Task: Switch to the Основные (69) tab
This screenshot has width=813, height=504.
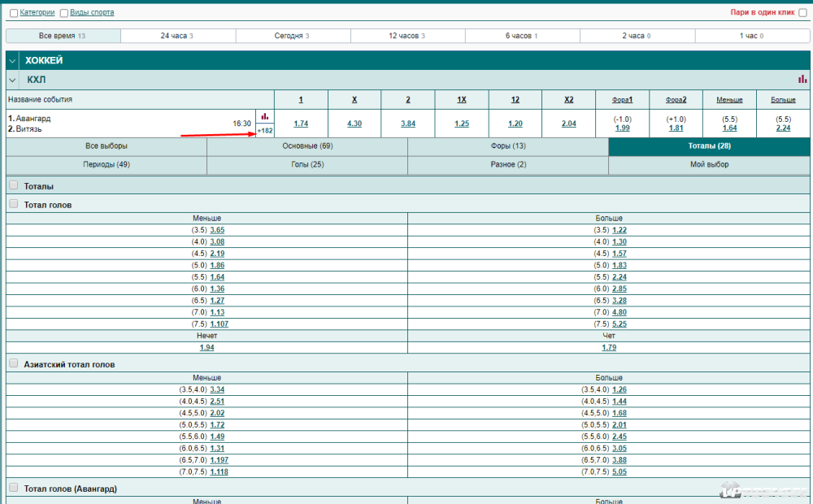Action: pos(307,146)
